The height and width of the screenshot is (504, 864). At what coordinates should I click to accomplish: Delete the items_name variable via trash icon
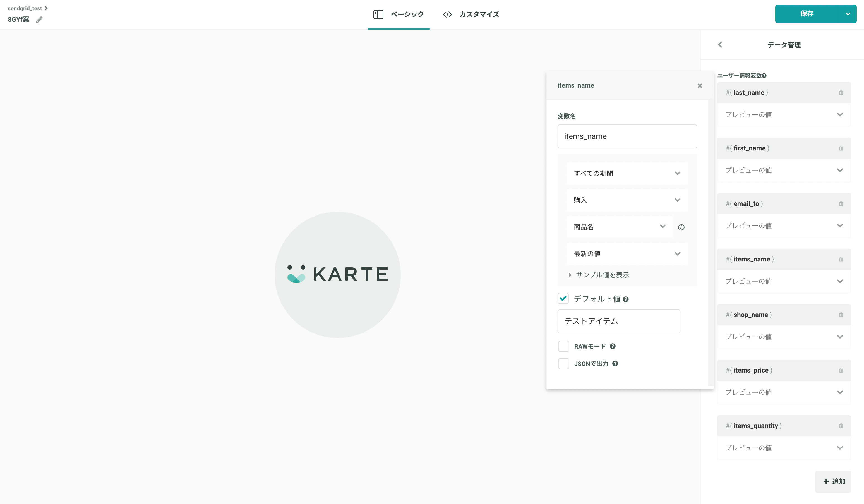[x=841, y=259]
